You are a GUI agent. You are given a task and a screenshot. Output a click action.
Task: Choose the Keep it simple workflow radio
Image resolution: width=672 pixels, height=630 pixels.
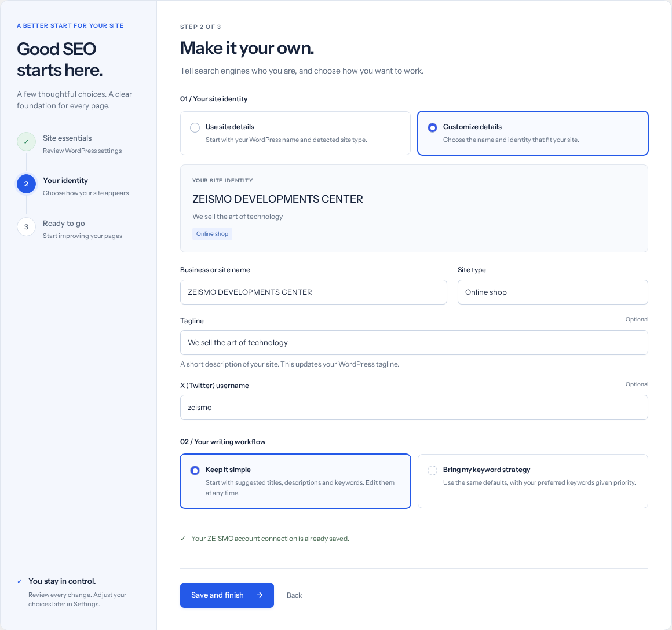(x=195, y=470)
